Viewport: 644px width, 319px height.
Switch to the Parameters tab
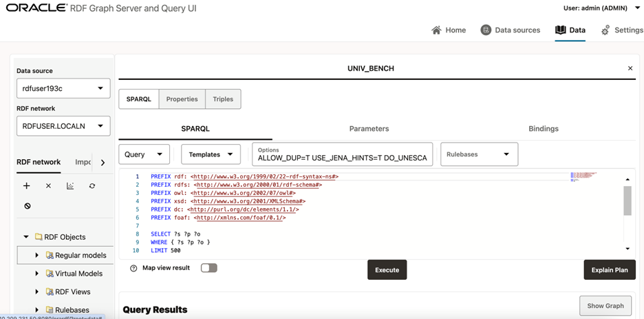click(369, 129)
